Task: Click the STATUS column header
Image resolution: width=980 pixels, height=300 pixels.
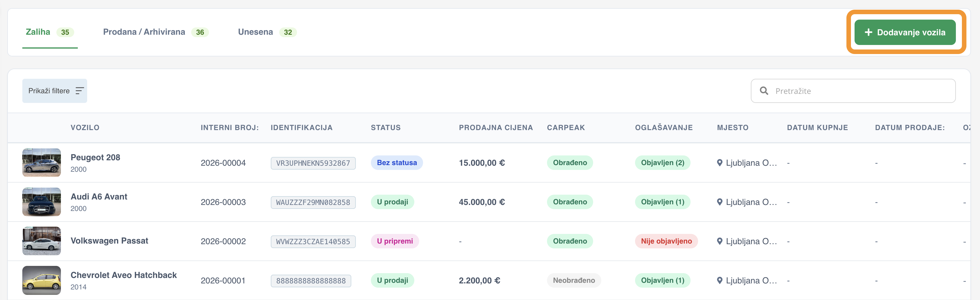Action: click(386, 128)
